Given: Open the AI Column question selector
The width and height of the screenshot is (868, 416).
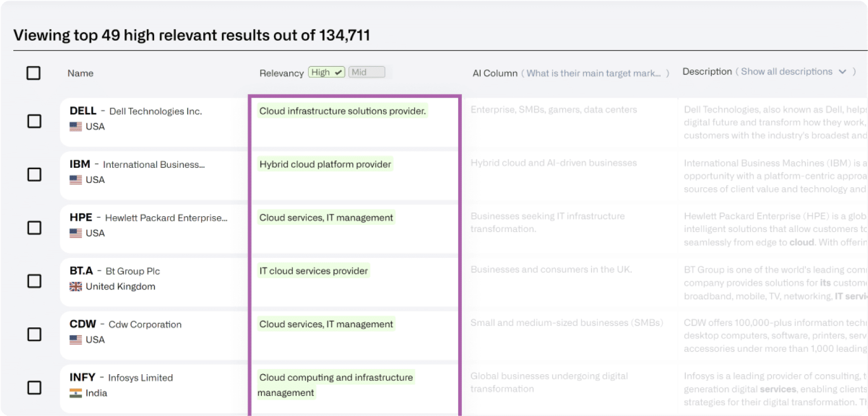Looking at the screenshot, I should 593,73.
